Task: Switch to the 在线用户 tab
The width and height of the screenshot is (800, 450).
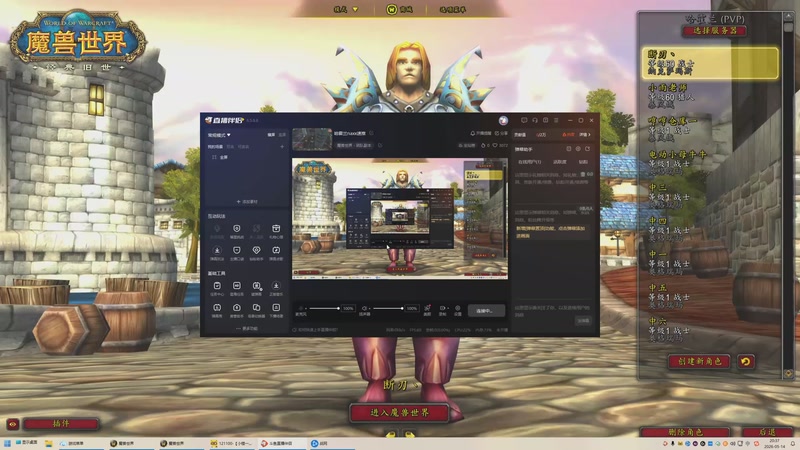Action: click(530, 162)
